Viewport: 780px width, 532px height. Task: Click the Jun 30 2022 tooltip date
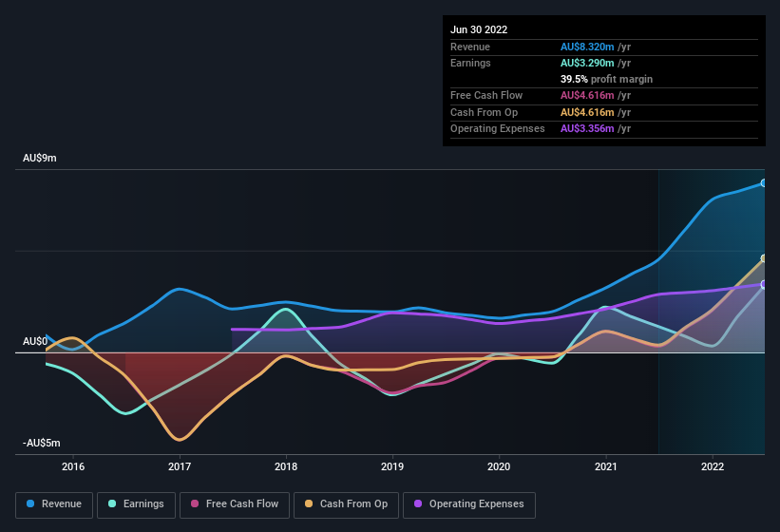click(x=479, y=29)
